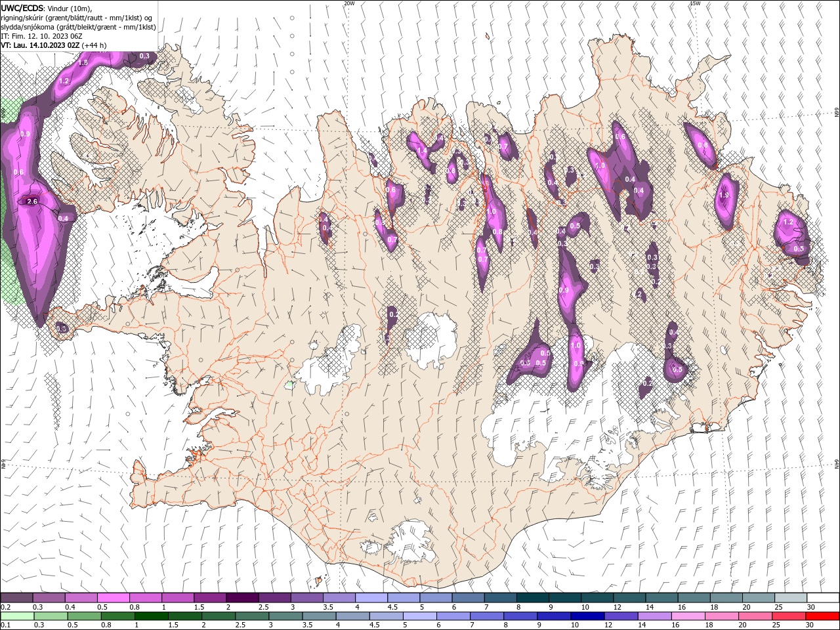Click the light periwinkle 4 swatch, upper legend bar
Viewport: 840px width, 630px height.
click(371, 598)
